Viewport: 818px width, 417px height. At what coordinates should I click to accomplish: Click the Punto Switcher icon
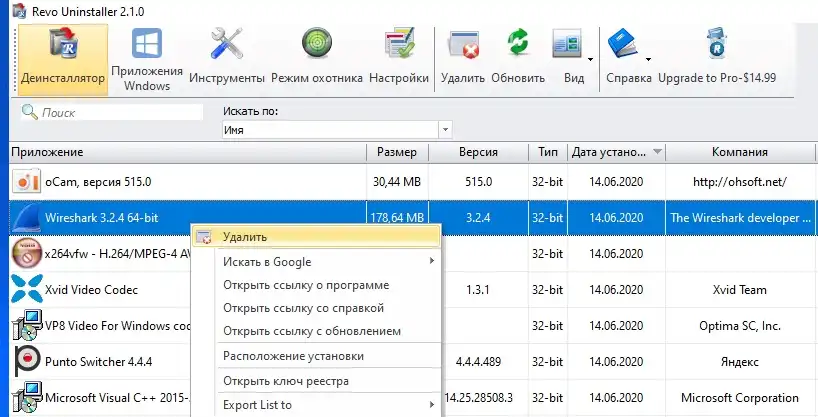pyautogui.click(x=27, y=361)
